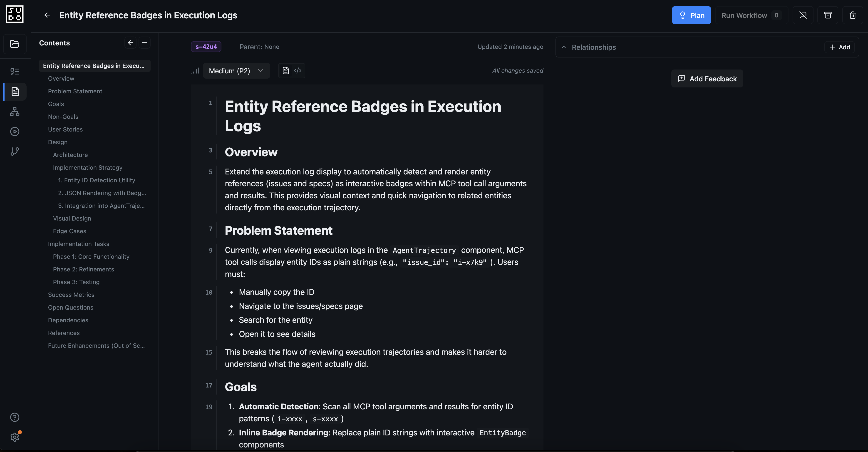This screenshot has width=868, height=452.
Task: Archive this document using the archive icon
Action: pyautogui.click(x=828, y=15)
